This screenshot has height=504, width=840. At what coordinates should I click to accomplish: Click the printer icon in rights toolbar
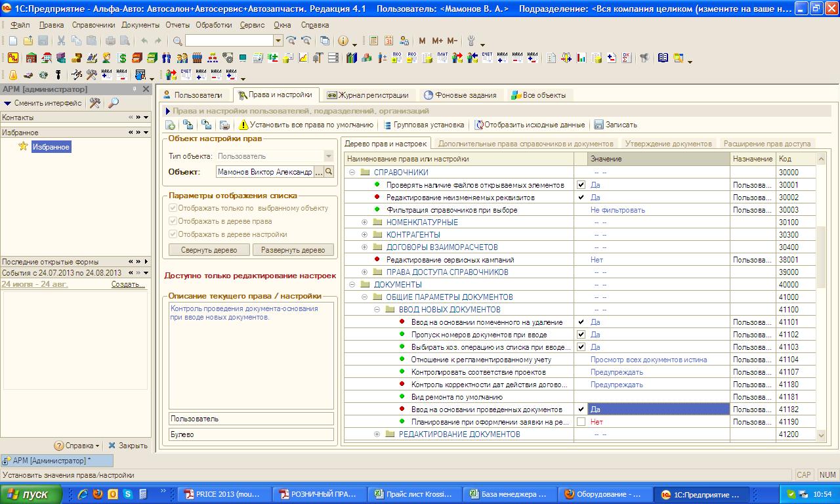click(224, 125)
